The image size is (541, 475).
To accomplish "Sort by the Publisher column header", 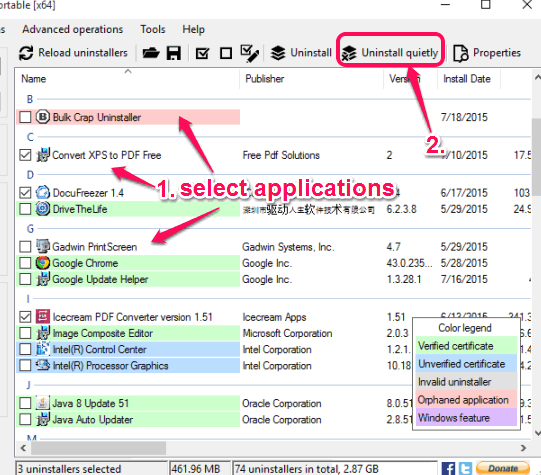I will coord(311,79).
